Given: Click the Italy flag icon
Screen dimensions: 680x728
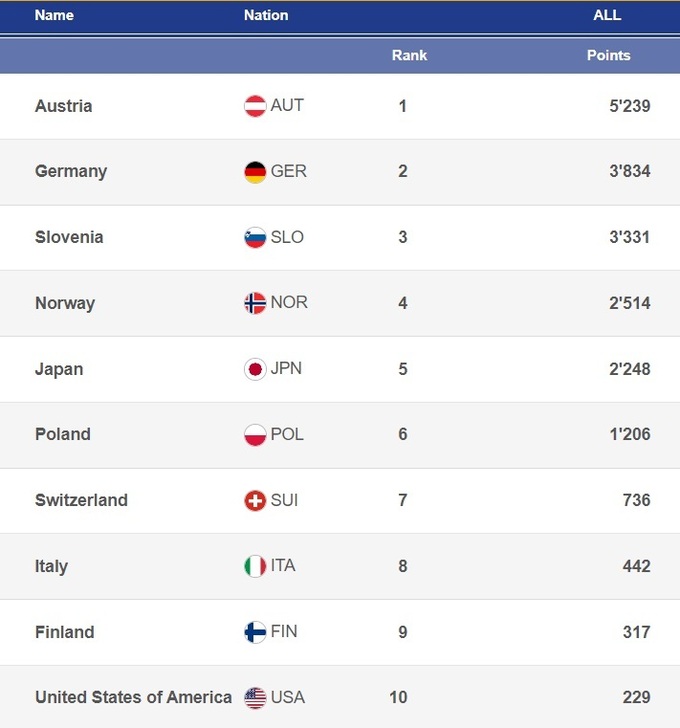Looking at the screenshot, I should tap(255, 566).
